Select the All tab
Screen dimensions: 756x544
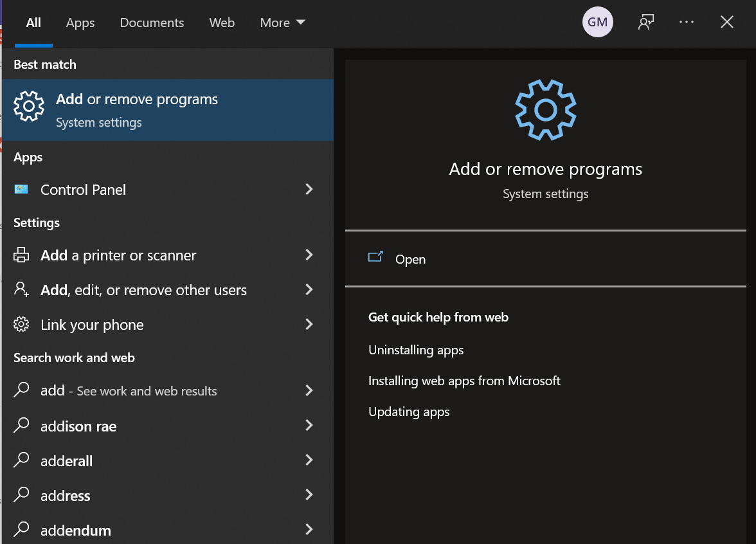tap(33, 23)
